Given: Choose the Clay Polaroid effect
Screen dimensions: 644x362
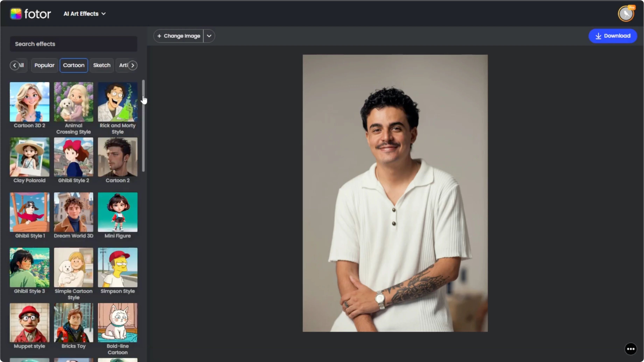Looking at the screenshot, I should click(x=30, y=157).
